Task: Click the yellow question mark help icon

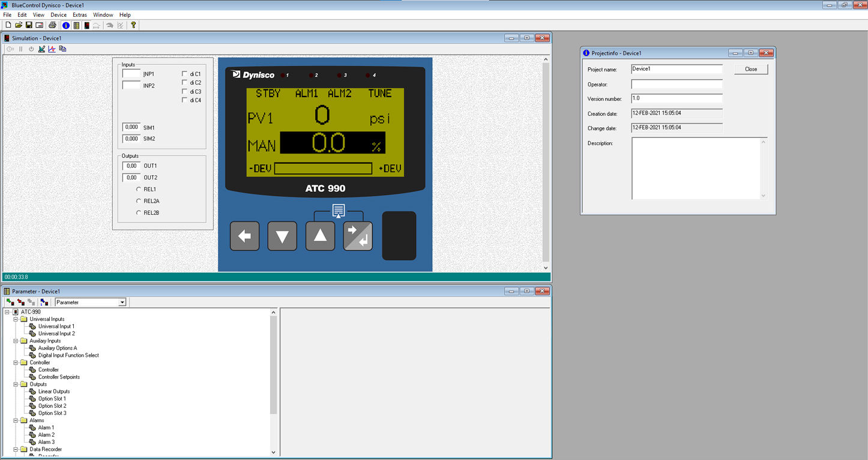Action: pos(133,25)
